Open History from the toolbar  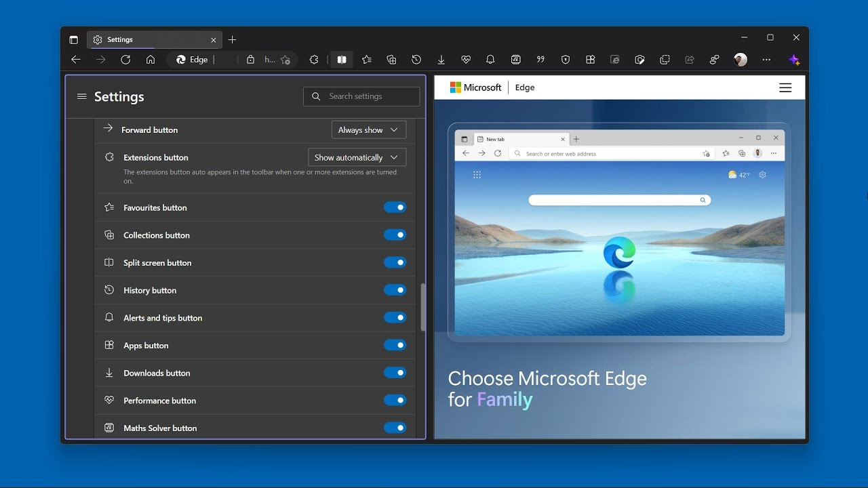[416, 60]
